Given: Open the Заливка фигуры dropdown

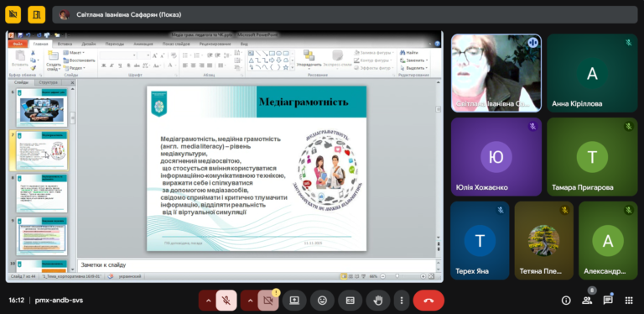Looking at the screenshot, I should pyautogui.click(x=373, y=53).
